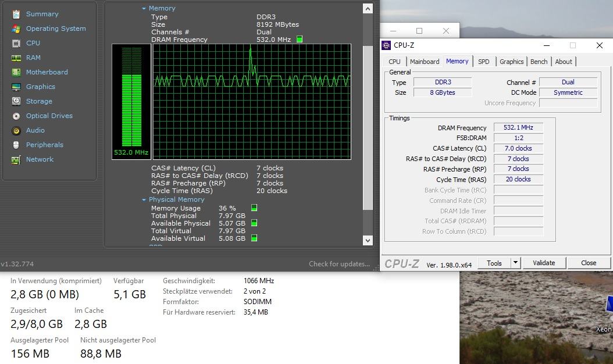Toggle the Available Physical green graph indicator

(x=254, y=223)
